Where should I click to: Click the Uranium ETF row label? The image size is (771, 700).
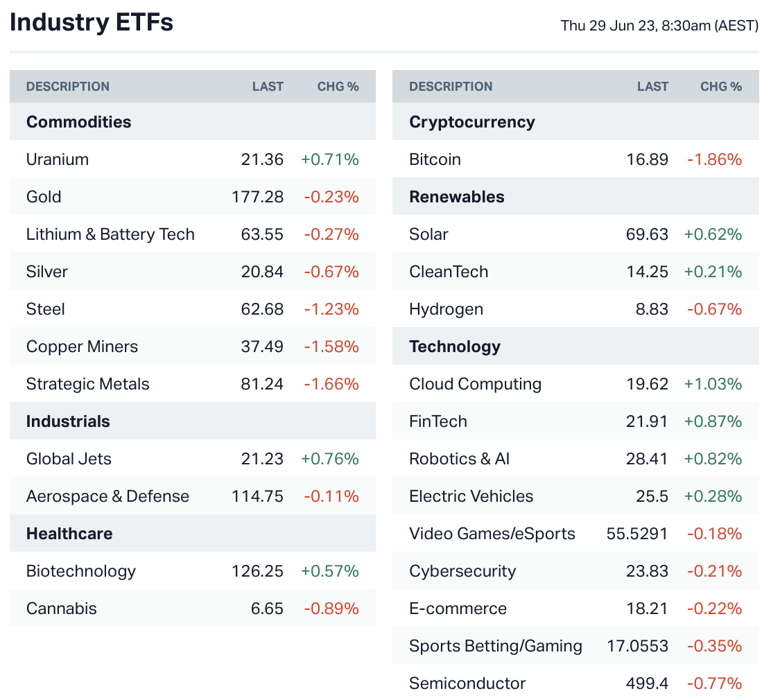pyautogui.click(x=58, y=159)
